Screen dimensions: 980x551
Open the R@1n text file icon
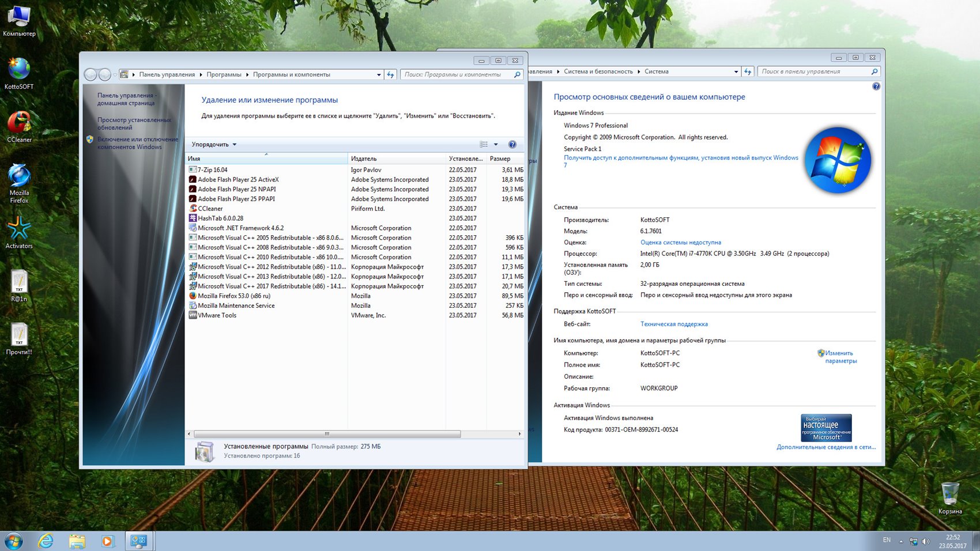pos(19,286)
